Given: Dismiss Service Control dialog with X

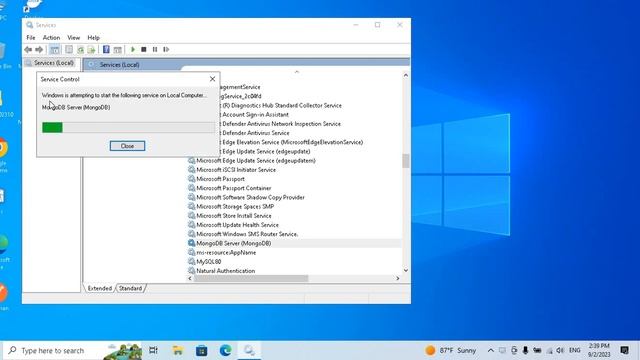Looking at the screenshot, I should click(212, 79).
